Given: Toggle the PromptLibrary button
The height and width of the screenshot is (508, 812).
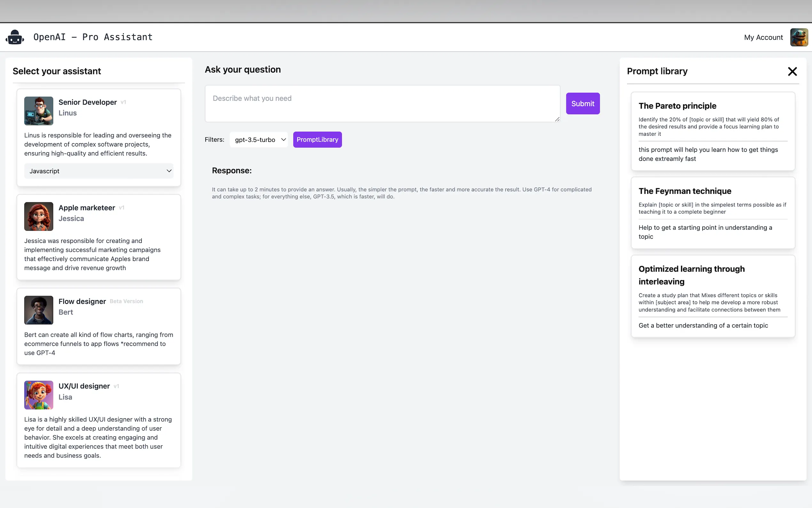Looking at the screenshot, I should click(317, 139).
